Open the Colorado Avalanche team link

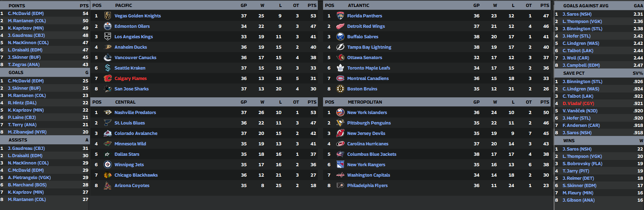pyautogui.click(x=136, y=133)
